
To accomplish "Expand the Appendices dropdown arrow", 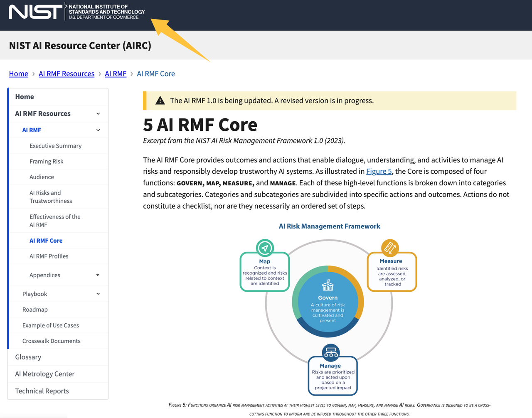I will (98, 275).
